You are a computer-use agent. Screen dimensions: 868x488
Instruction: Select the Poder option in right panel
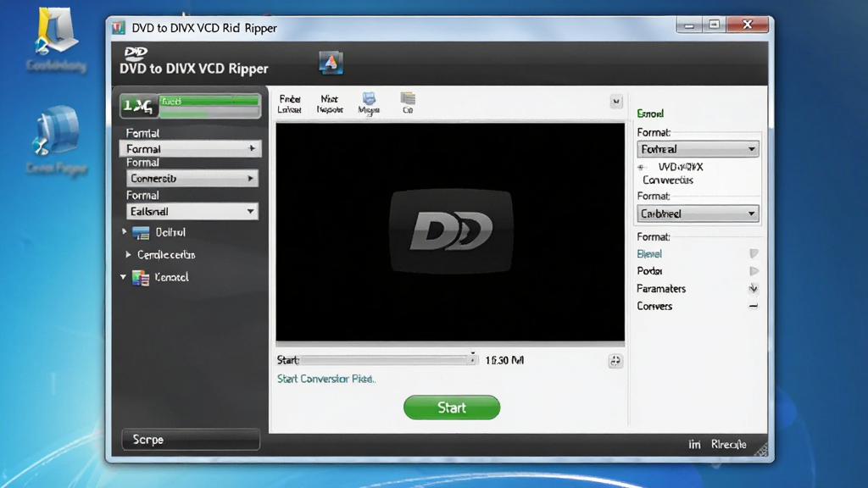click(649, 271)
